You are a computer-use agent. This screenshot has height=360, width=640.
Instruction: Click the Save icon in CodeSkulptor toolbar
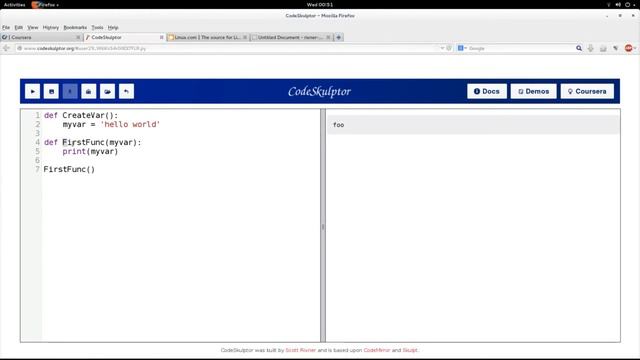51,91
